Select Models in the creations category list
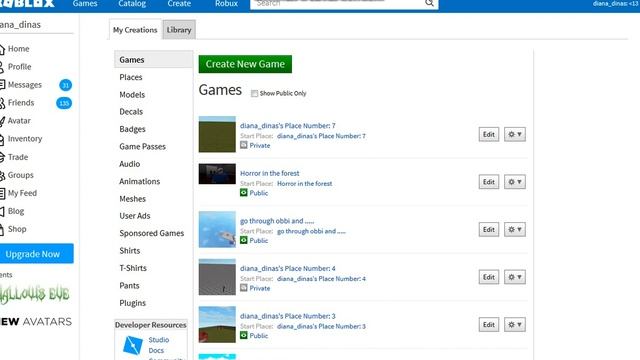This screenshot has width=640, height=360. (132, 95)
